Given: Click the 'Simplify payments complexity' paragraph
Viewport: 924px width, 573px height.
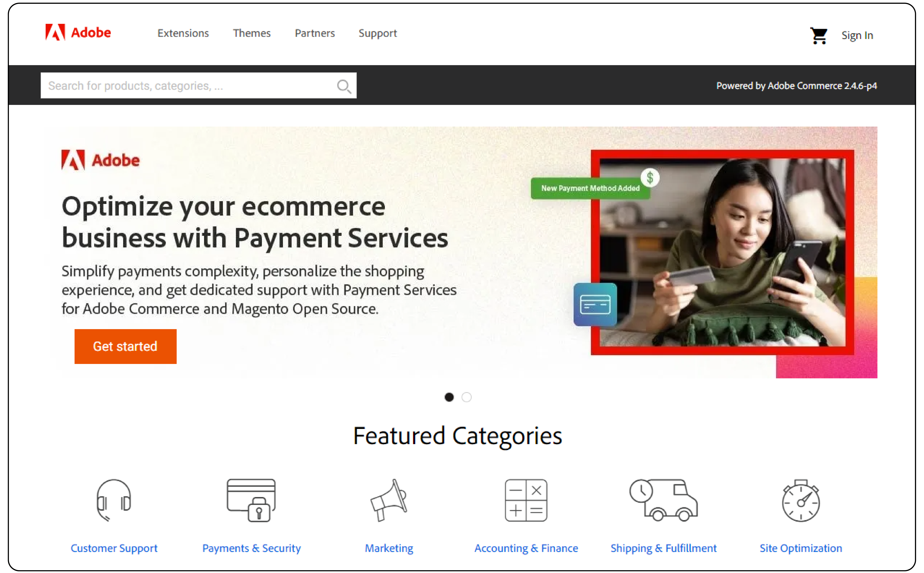Looking at the screenshot, I should 259,290.
